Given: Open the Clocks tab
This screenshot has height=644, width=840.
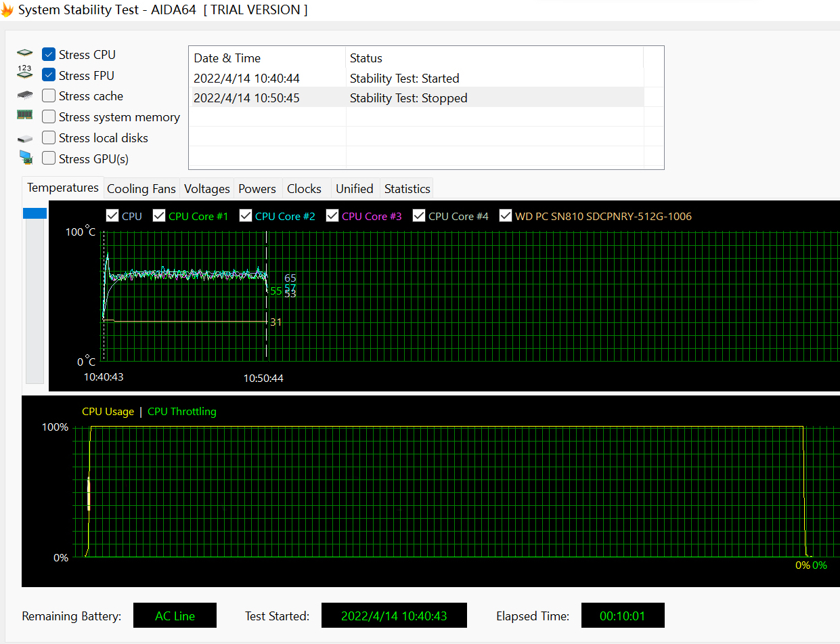Looking at the screenshot, I should [x=304, y=189].
